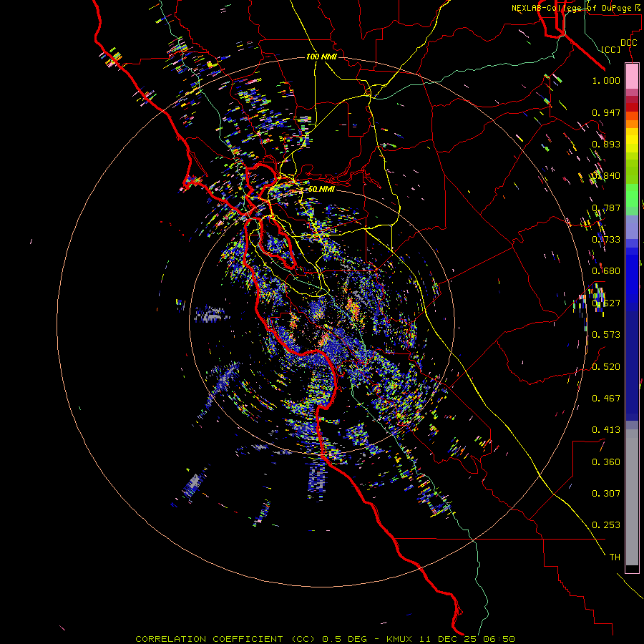Click the 0.893 scale value

tap(606, 144)
